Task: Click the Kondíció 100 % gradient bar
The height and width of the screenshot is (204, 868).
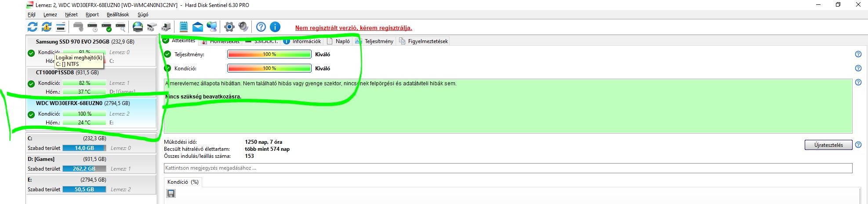Action: (x=269, y=69)
